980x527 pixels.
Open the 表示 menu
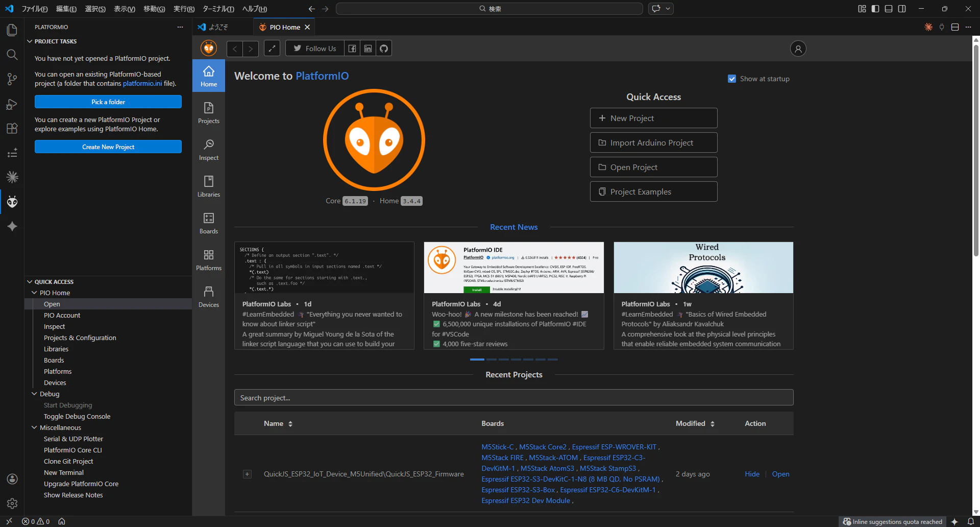click(x=124, y=9)
